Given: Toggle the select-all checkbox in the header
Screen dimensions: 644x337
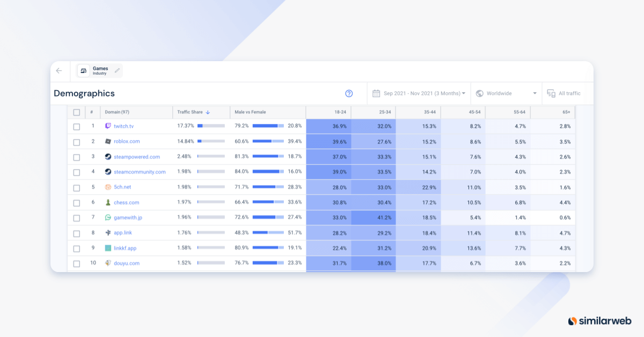Looking at the screenshot, I should point(76,112).
